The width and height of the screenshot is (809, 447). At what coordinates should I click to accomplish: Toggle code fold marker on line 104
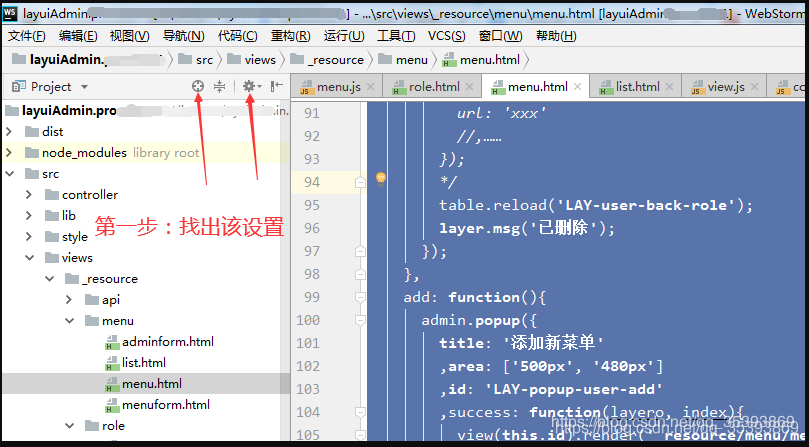pos(360,412)
